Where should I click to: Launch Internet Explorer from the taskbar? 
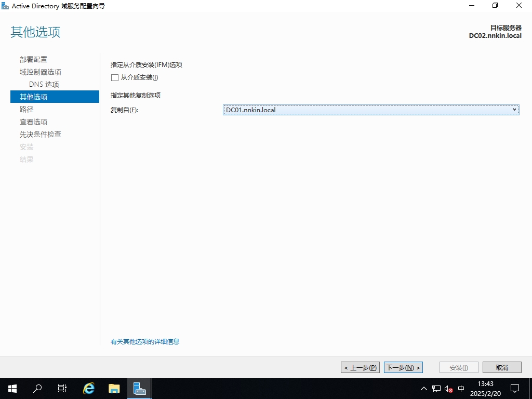pos(89,388)
